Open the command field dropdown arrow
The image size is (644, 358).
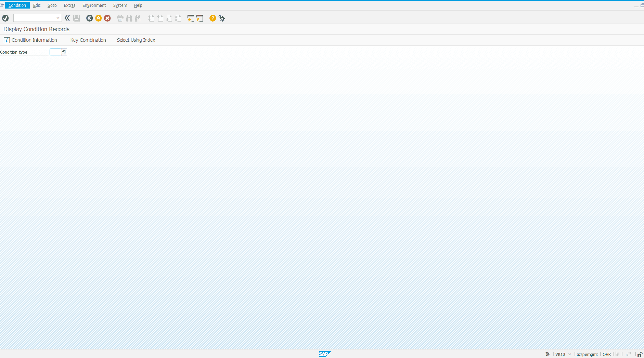point(58,18)
